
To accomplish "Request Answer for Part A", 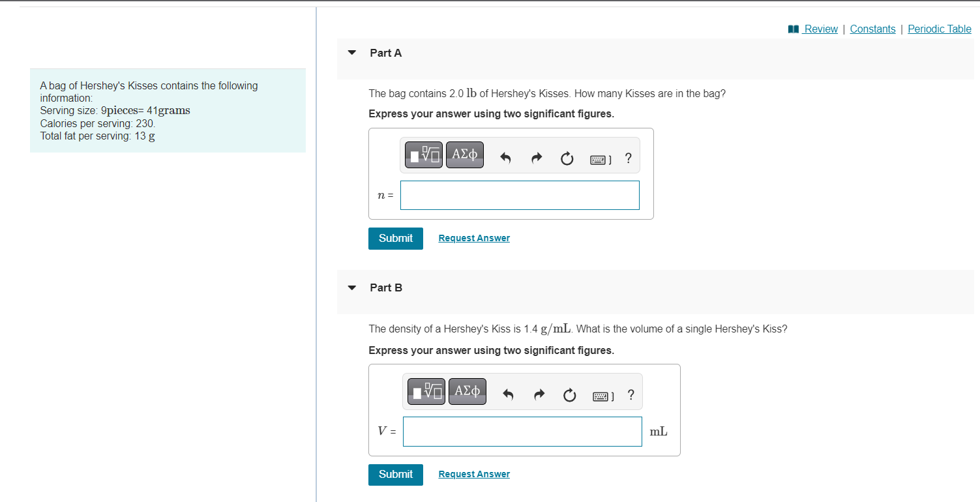I will pyautogui.click(x=474, y=238).
